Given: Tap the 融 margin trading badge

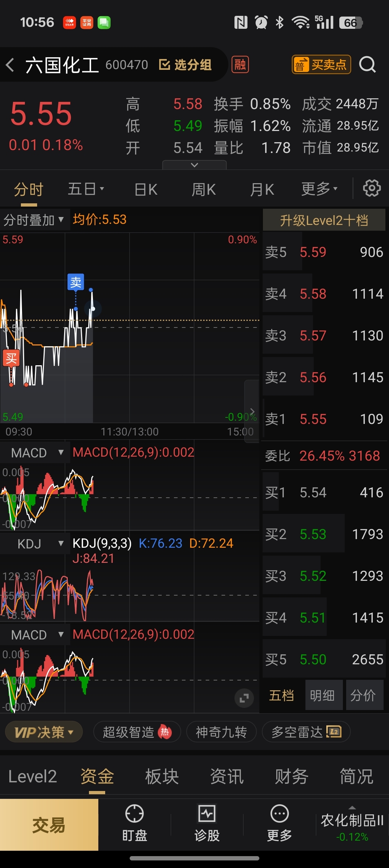Looking at the screenshot, I should [240, 65].
